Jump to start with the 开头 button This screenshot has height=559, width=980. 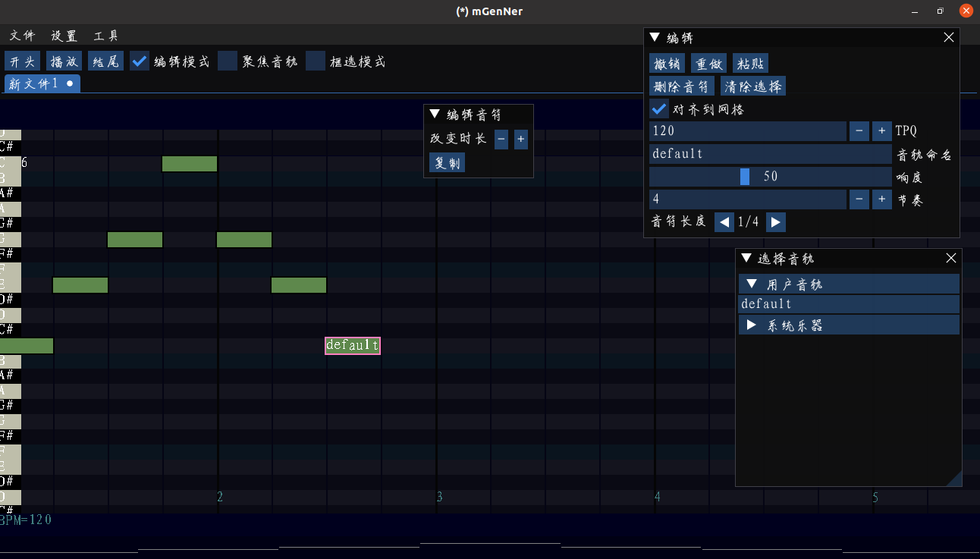coord(22,61)
